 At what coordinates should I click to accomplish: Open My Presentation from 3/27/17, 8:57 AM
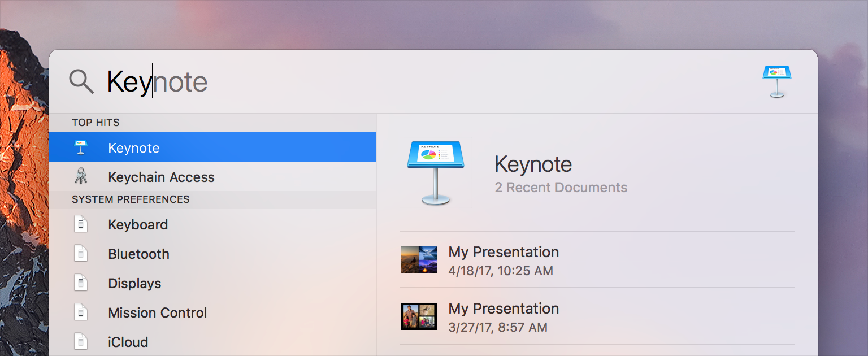point(503,316)
